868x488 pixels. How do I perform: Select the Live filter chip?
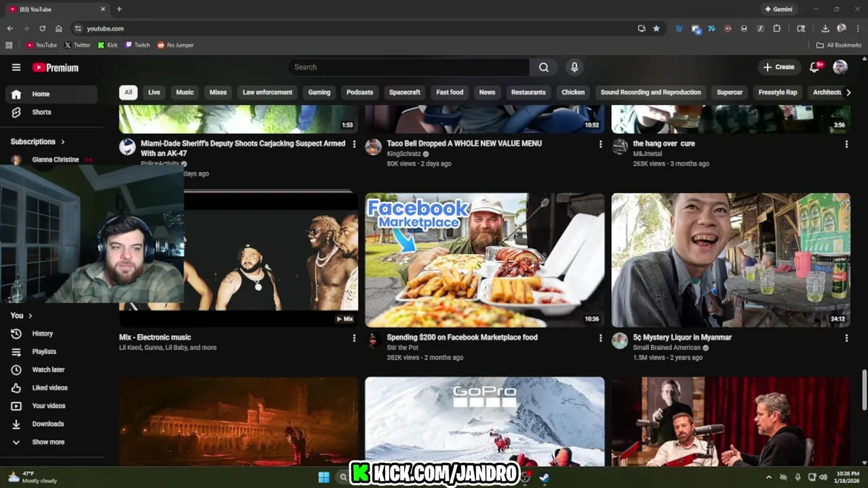pos(154,92)
